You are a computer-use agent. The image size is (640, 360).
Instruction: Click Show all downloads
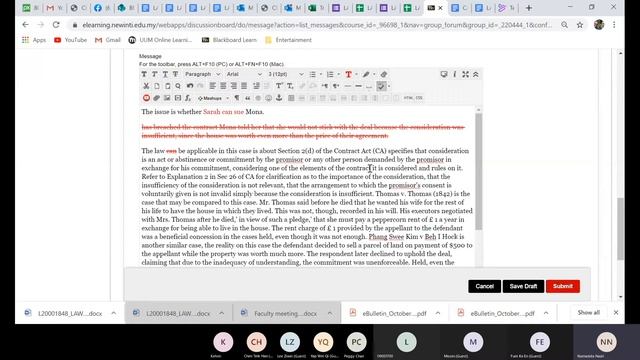(589, 313)
